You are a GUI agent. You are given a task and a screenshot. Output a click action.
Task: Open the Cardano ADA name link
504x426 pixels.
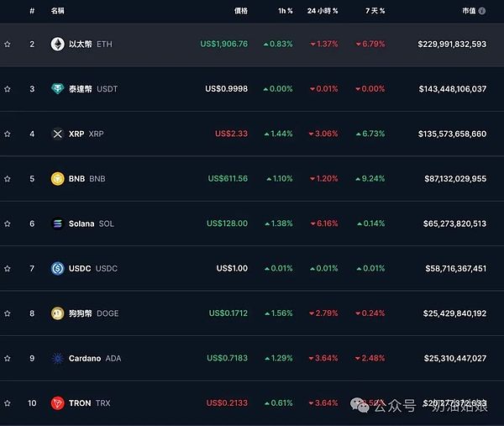94,358
